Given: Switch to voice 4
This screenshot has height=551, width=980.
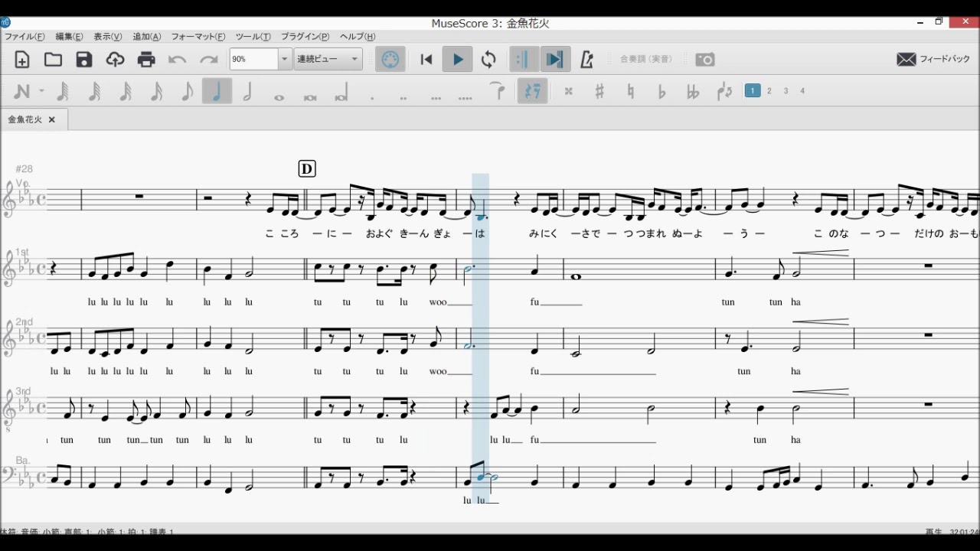Looking at the screenshot, I should pos(802,91).
